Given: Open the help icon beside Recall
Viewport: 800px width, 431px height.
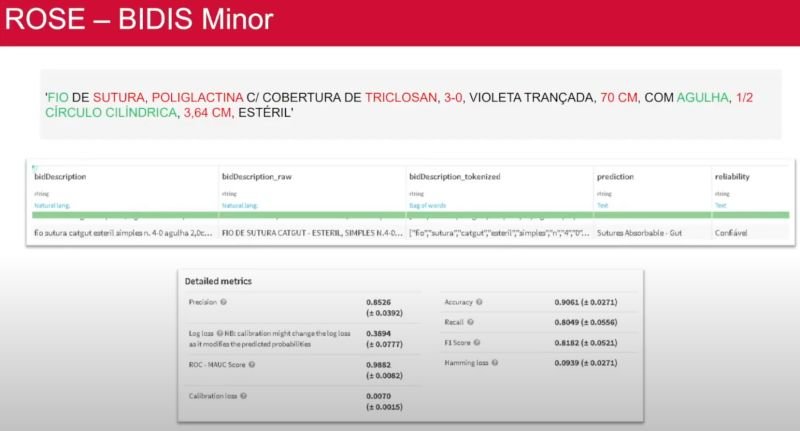Looking at the screenshot, I should click(x=470, y=322).
